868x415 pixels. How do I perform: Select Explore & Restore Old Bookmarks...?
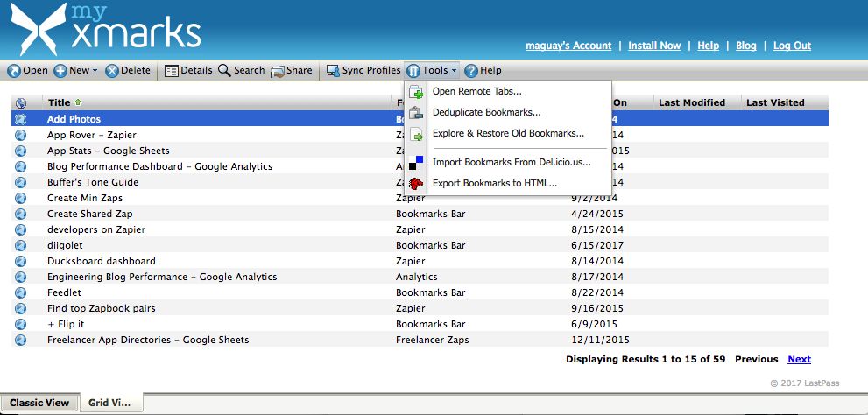[x=508, y=133]
